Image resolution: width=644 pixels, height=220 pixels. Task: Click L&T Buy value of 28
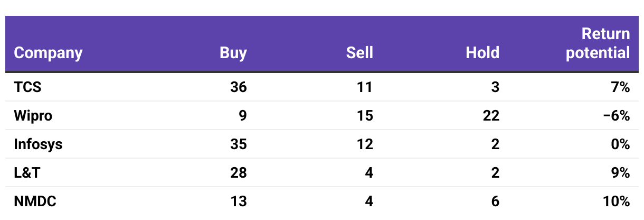[239, 173]
